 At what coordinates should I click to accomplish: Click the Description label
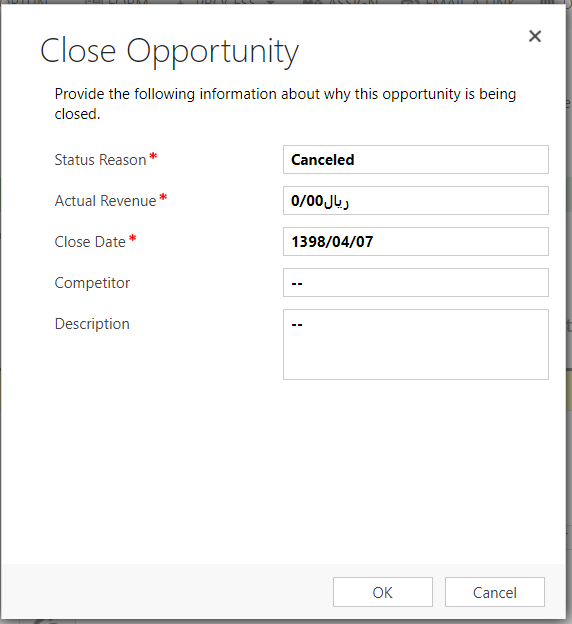click(92, 324)
